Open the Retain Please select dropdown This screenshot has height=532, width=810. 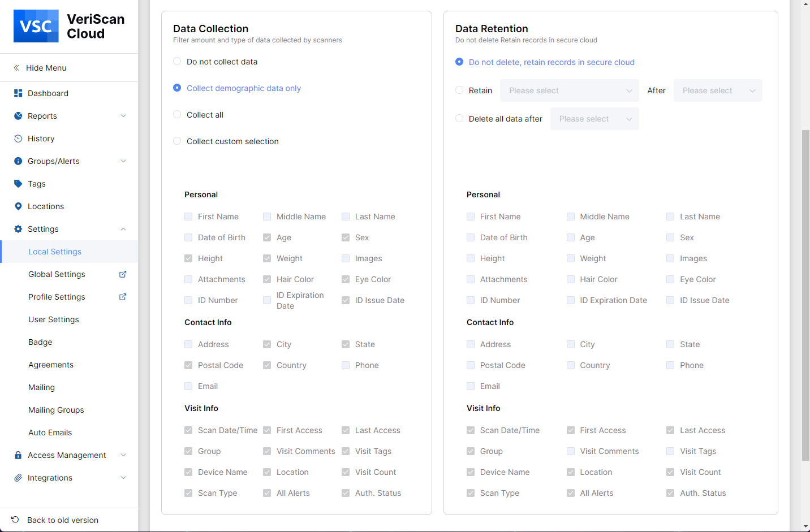tap(570, 90)
